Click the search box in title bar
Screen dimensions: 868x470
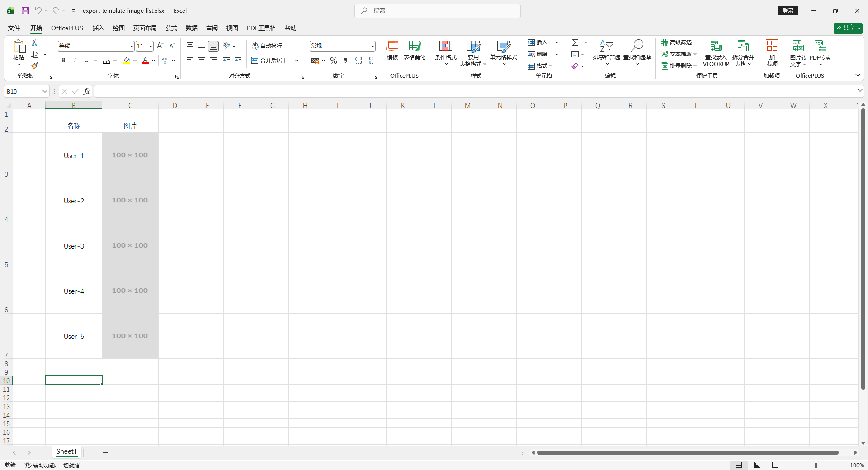[438, 11]
